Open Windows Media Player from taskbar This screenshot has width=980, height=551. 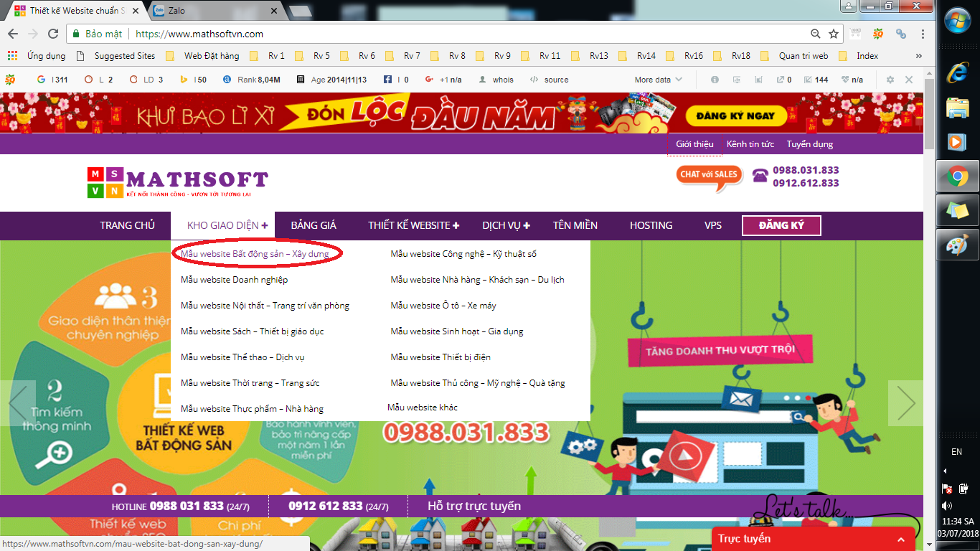pyautogui.click(x=958, y=141)
